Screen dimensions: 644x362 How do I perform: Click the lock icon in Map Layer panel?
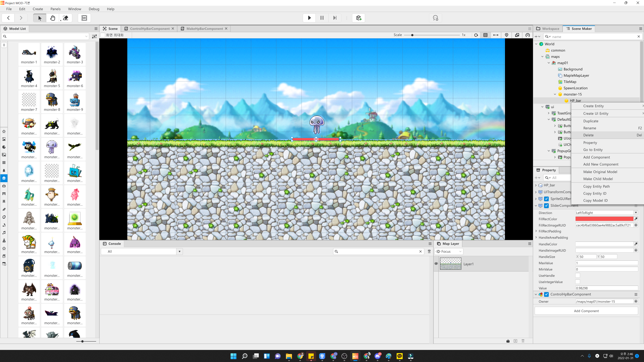click(508, 341)
